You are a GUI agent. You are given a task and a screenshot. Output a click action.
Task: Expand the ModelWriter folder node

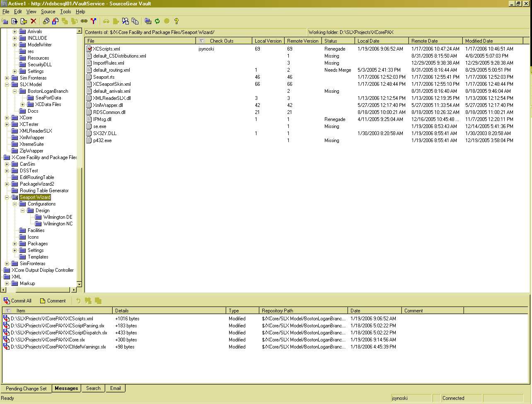pyautogui.click(x=15, y=45)
